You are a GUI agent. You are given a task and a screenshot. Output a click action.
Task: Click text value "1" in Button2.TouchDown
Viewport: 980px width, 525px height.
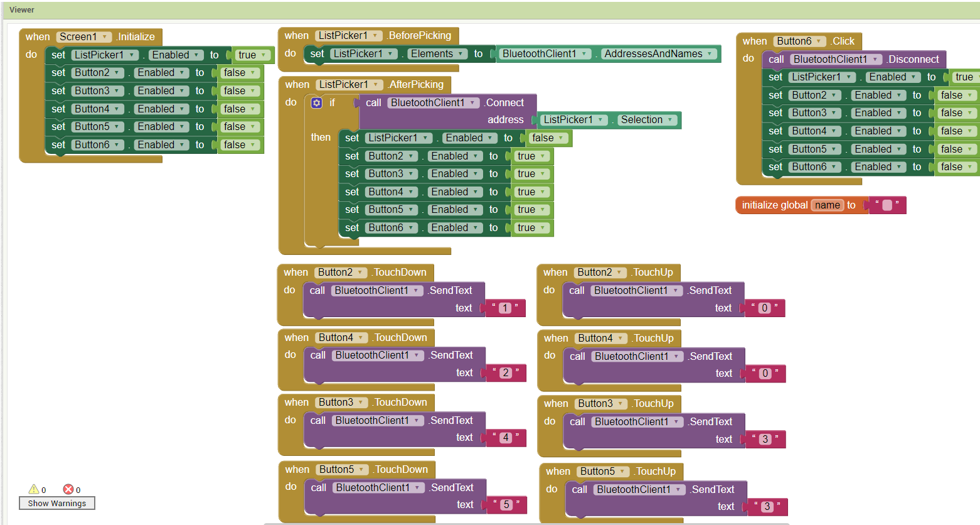tap(505, 308)
